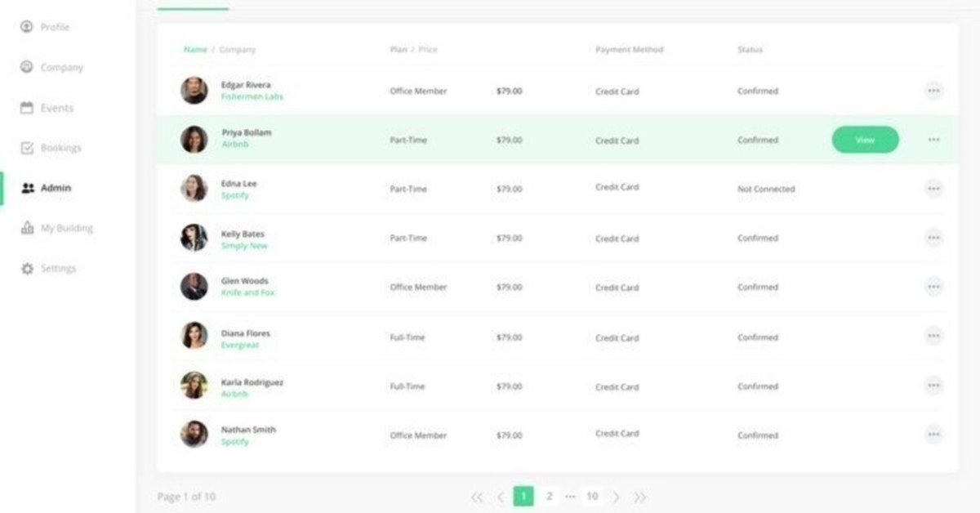Image resolution: width=980 pixels, height=513 pixels.
Task: Open more options for Edgar Rivera
Action: [933, 91]
